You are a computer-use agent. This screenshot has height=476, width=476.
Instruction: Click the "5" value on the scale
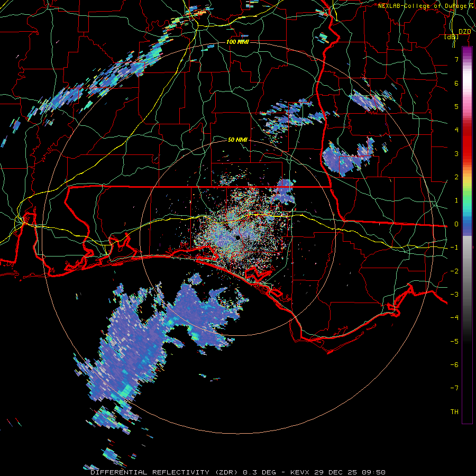pyautogui.click(x=456, y=106)
